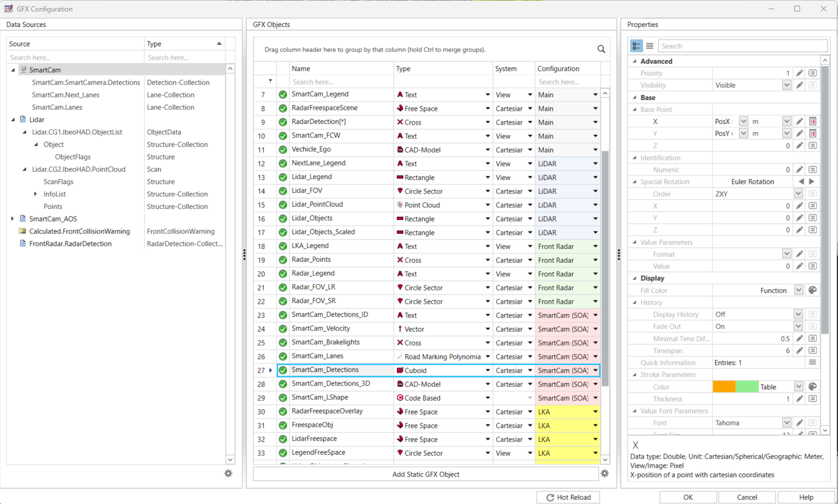The width and height of the screenshot is (838, 504).
Task: Toggle the green check for Radar_FOV_SR
Action: [283, 301]
